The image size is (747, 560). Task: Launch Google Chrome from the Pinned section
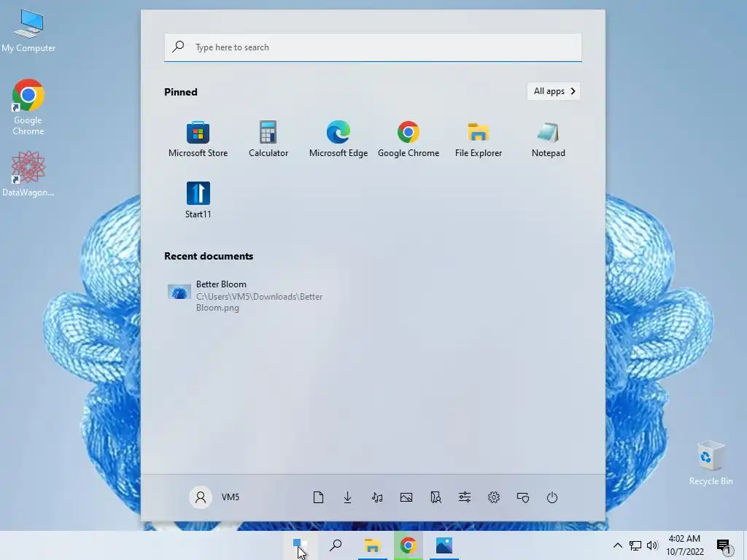point(409,139)
